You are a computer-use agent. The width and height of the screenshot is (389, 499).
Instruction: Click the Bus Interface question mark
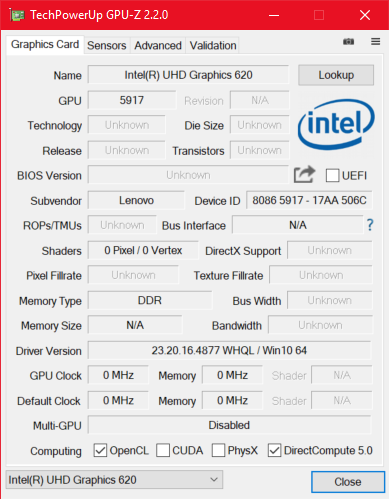370,225
